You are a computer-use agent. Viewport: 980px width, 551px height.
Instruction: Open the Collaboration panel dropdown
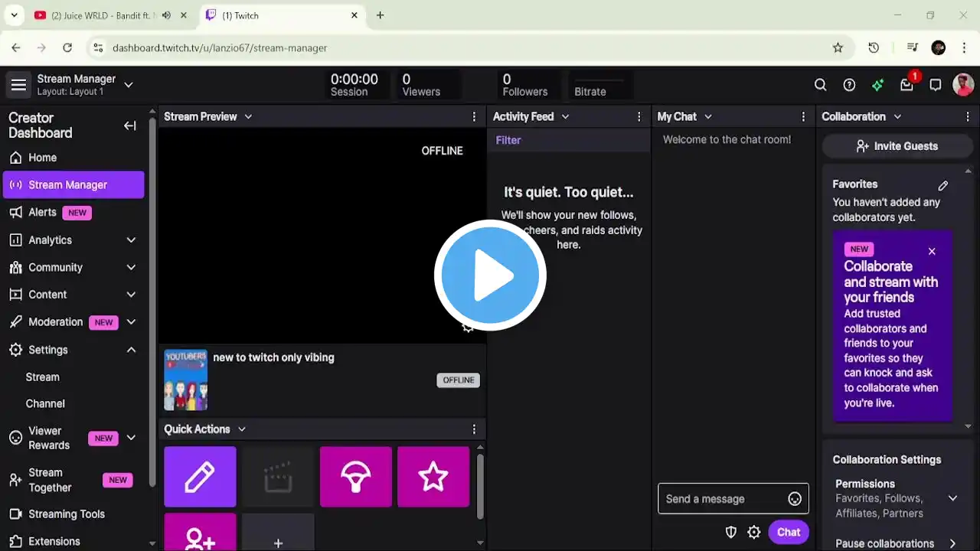pyautogui.click(x=897, y=117)
